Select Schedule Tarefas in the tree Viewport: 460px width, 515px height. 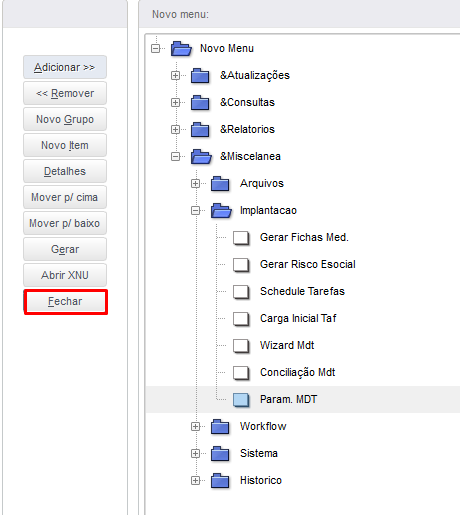(302, 291)
